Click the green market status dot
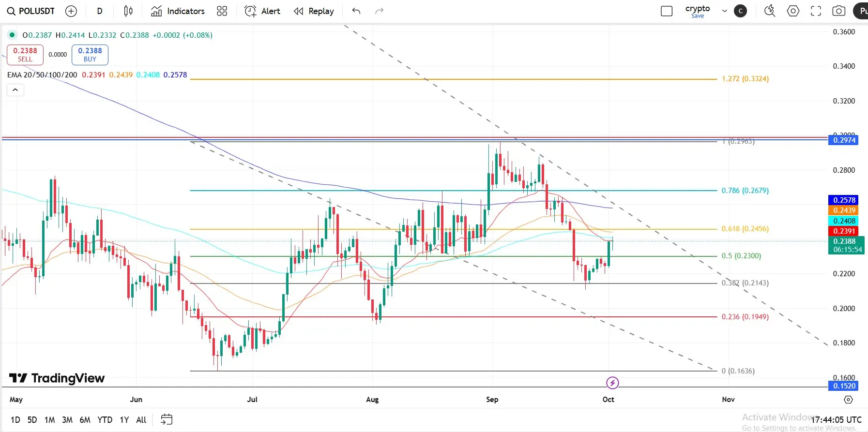Viewport: 868px width, 432px height. [12, 35]
